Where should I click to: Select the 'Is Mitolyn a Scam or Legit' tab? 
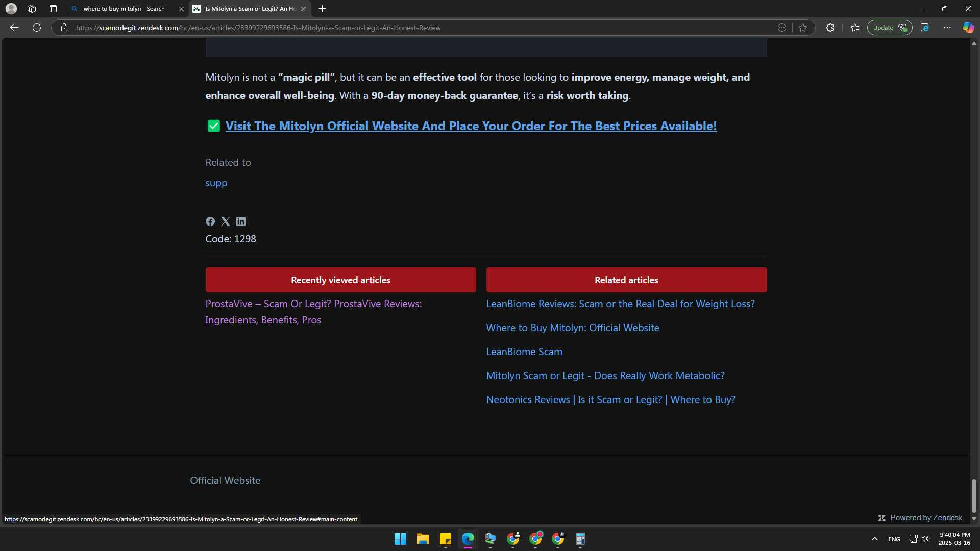click(250, 9)
